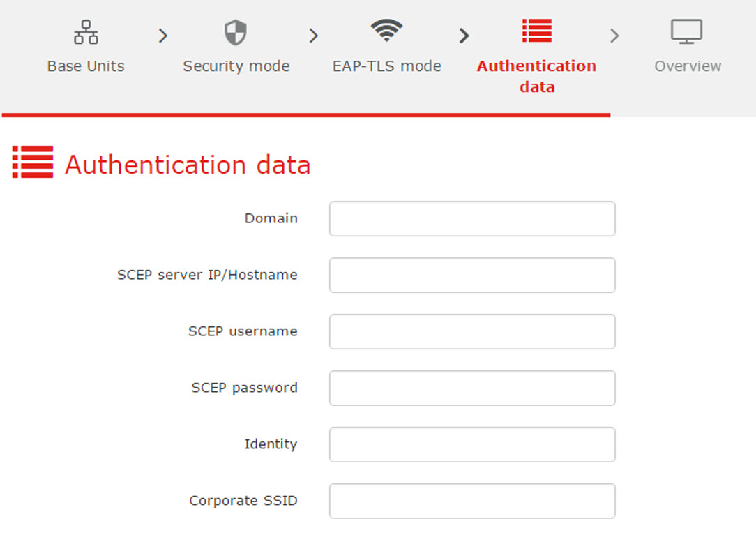The image size is (756, 551).
Task: Click the Base Units network icon
Action: pyautogui.click(x=86, y=32)
